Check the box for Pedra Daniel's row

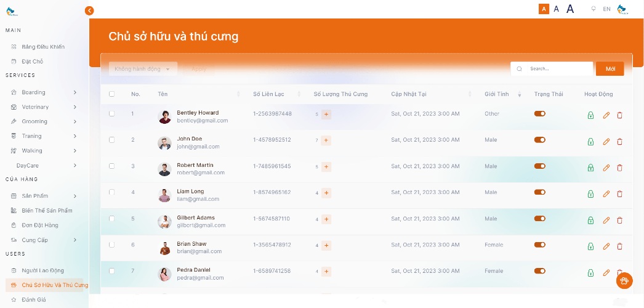click(111, 271)
